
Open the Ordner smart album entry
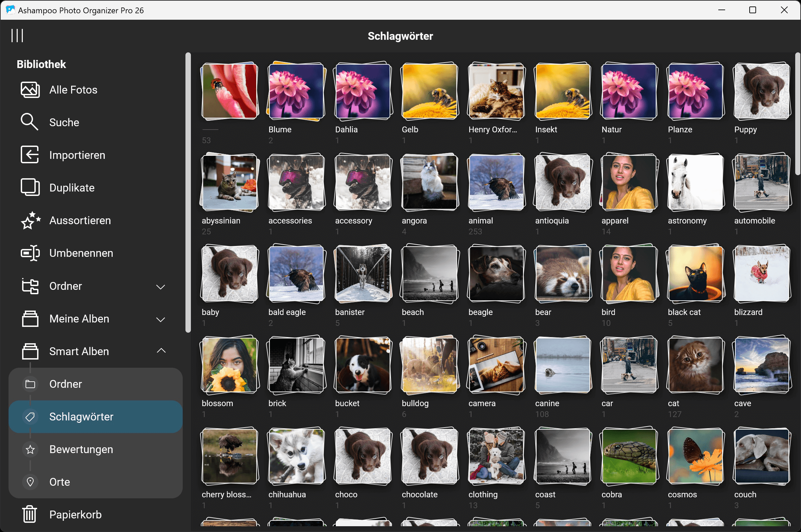[x=66, y=384]
